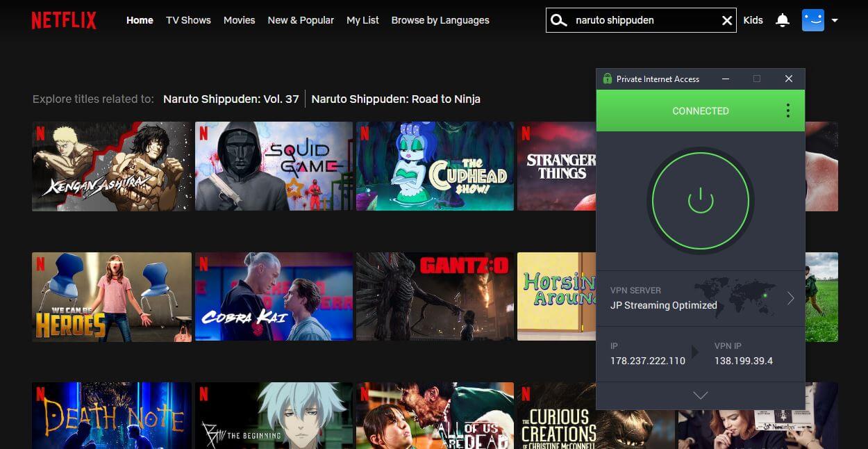Open the PIA three-dot menu
The image size is (868, 449).
click(x=787, y=111)
